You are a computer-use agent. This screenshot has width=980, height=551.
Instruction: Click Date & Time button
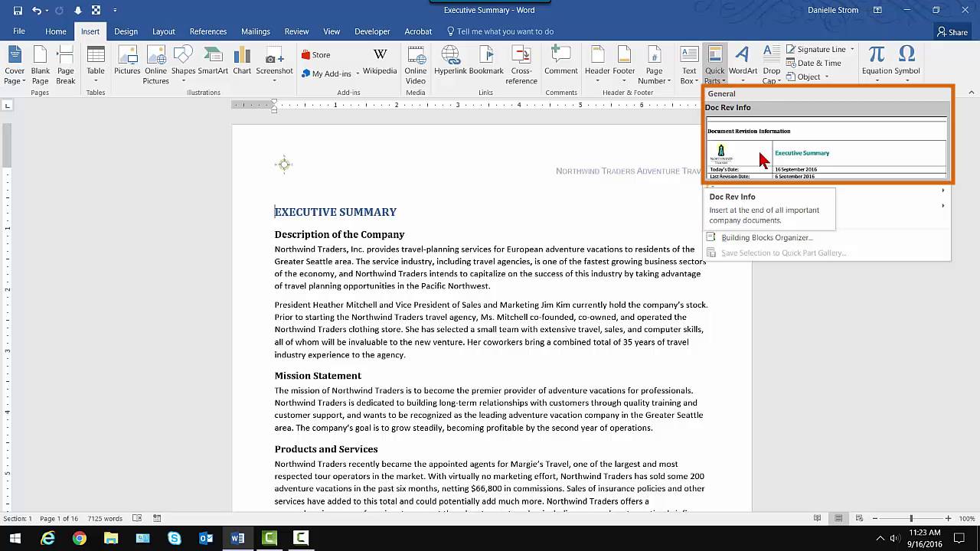813,63
